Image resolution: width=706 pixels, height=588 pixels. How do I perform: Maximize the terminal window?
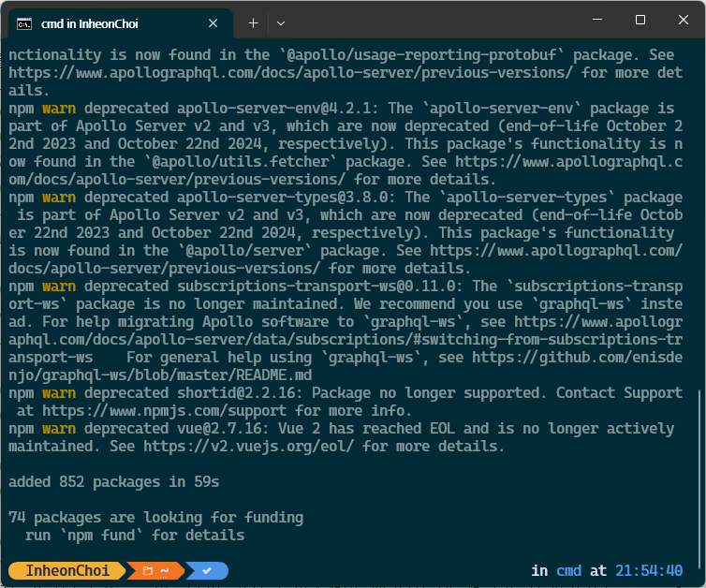pyautogui.click(x=640, y=20)
